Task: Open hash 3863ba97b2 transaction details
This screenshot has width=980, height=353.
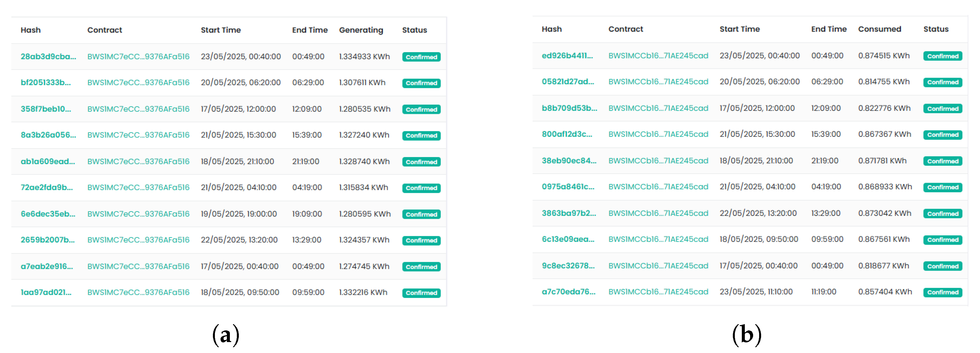Action: (569, 213)
